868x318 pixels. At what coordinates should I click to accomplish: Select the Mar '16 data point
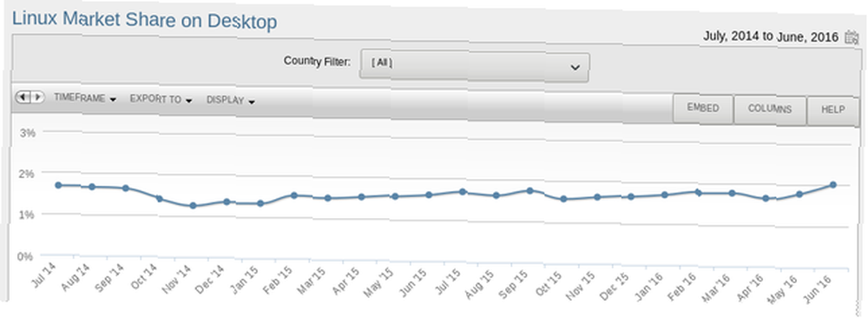[732, 194]
